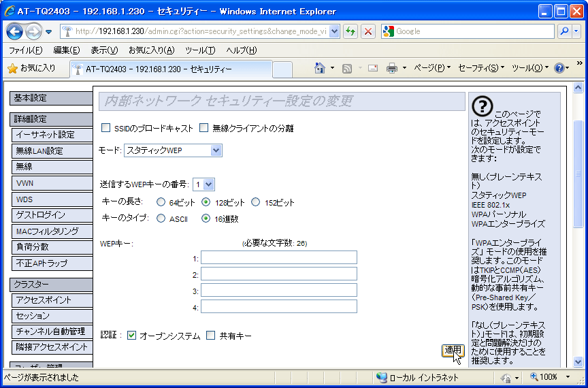Open the ツール(T) menu in menu bar
588x388 pixels.
200,50
